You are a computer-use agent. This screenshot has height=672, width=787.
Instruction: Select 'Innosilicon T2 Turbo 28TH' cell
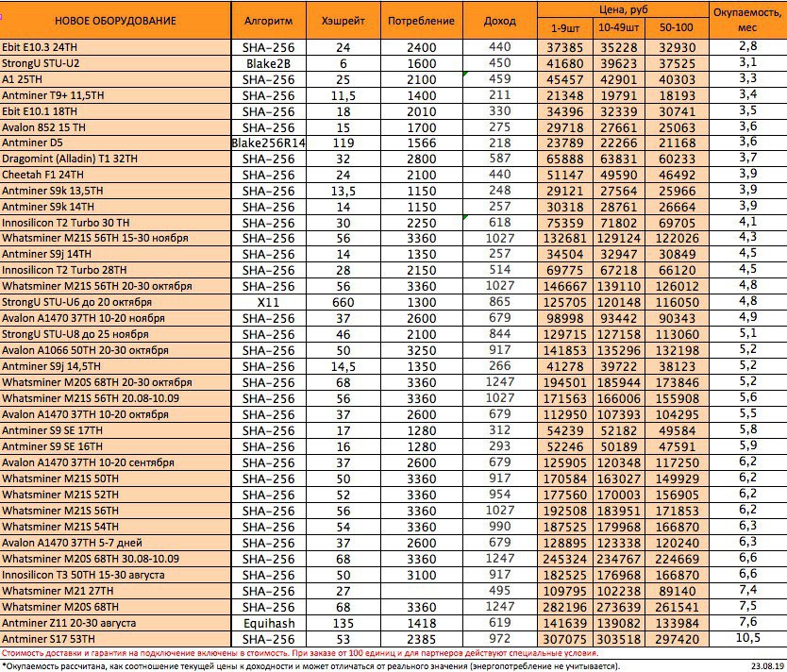tap(115, 270)
